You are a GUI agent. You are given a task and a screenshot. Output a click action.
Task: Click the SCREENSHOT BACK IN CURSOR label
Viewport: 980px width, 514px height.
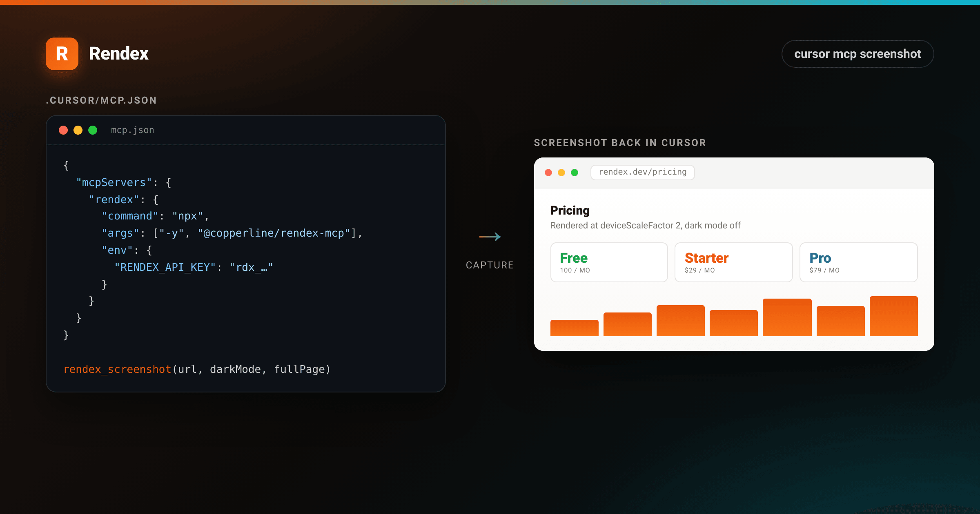pyautogui.click(x=620, y=143)
